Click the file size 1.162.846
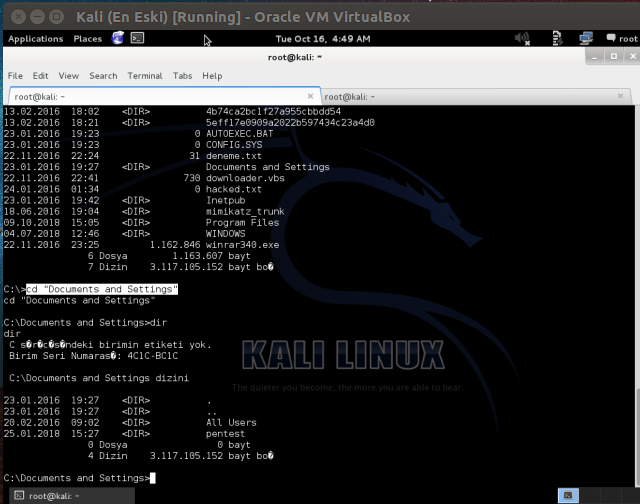The width and height of the screenshot is (640, 504). tap(175, 245)
